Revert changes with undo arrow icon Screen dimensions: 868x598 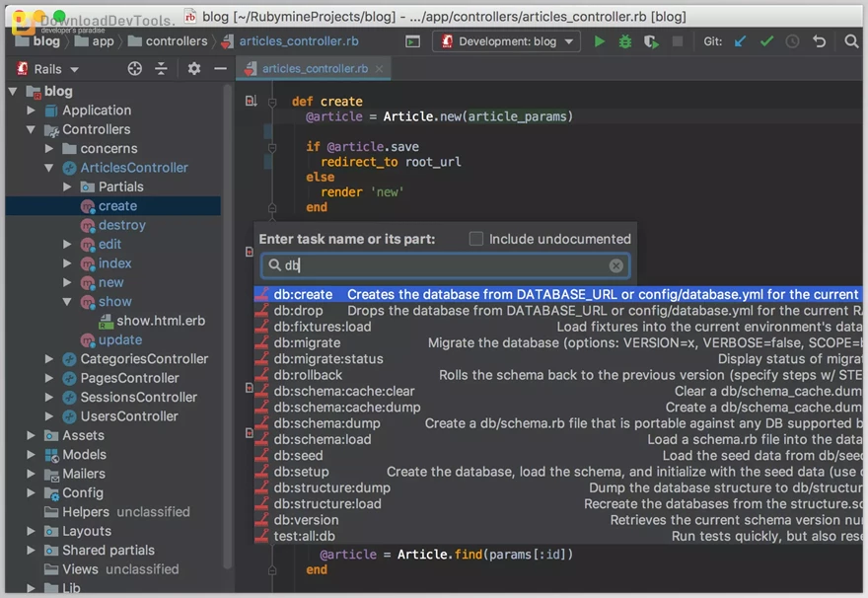[x=820, y=41]
